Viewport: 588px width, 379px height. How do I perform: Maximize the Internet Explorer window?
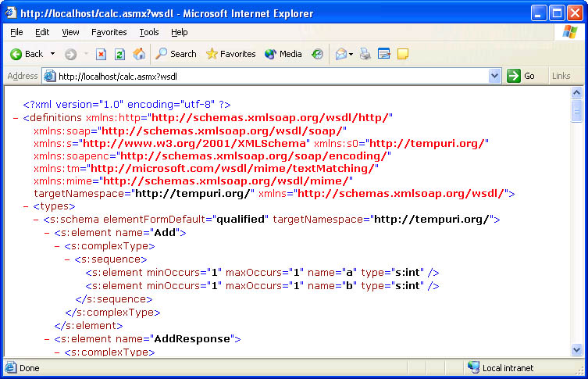(557, 13)
